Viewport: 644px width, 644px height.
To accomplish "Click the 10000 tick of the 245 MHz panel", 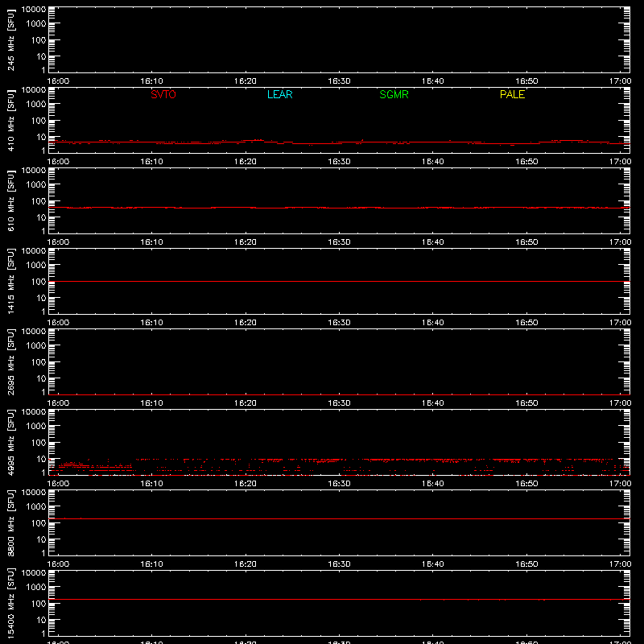I will (34, 10).
